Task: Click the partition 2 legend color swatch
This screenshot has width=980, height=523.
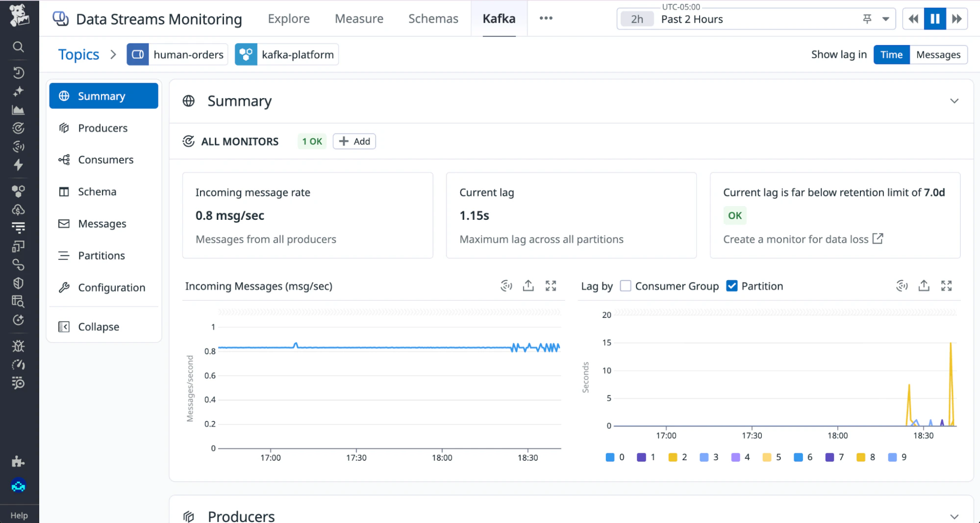Action: click(673, 457)
